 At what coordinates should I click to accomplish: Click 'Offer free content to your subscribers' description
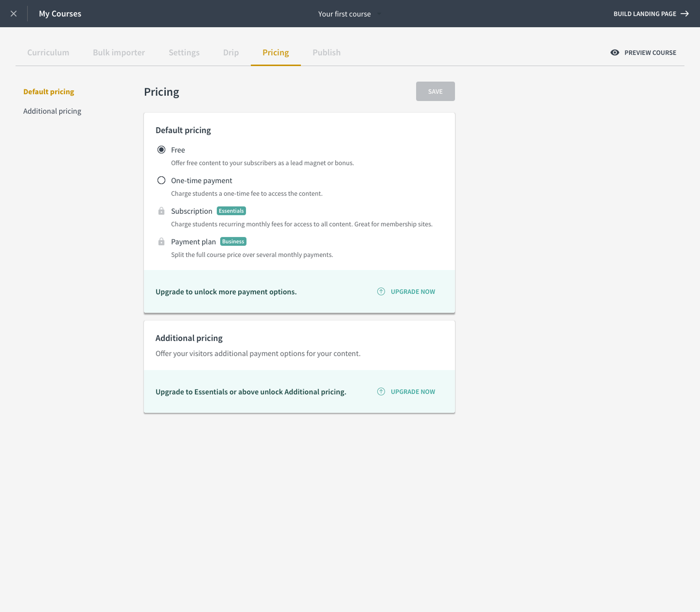(262, 163)
